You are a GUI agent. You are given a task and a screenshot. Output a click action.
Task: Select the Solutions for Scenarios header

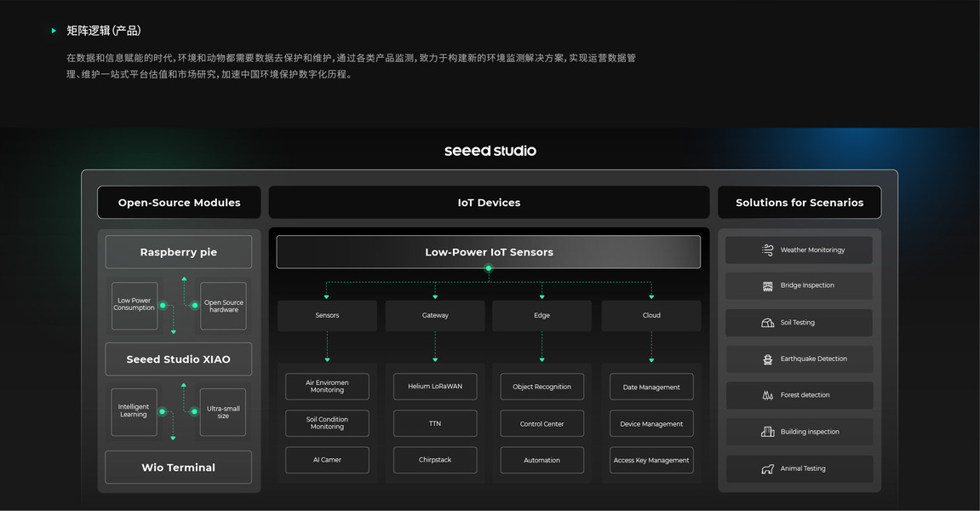click(799, 202)
